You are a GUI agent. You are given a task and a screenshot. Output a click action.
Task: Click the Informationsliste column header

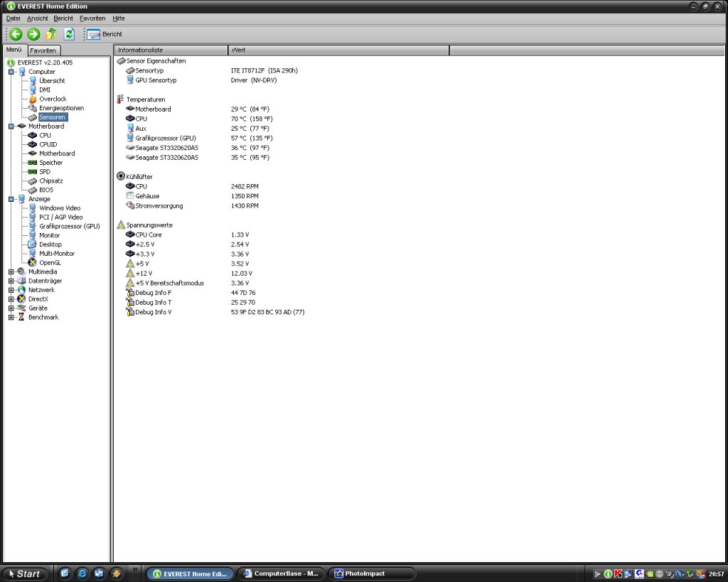pos(171,50)
